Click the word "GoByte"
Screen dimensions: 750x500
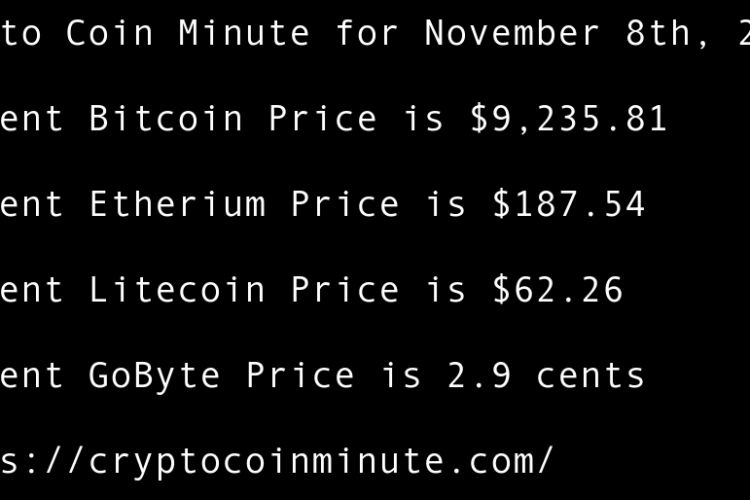tap(155, 376)
